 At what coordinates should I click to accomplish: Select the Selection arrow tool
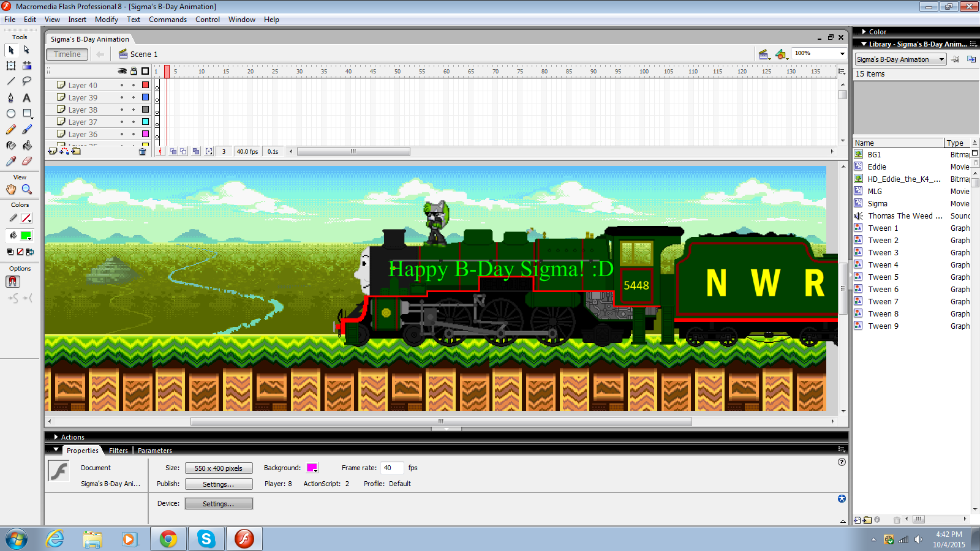click(11, 50)
